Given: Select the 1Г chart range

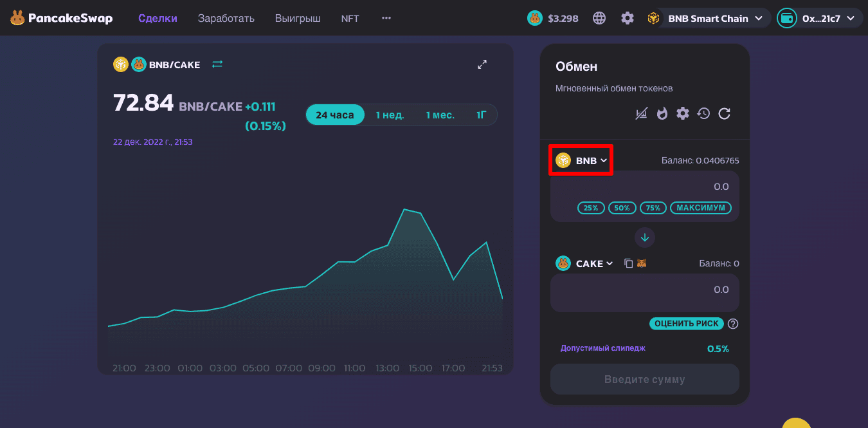Looking at the screenshot, I should click(x=481, y=115).
